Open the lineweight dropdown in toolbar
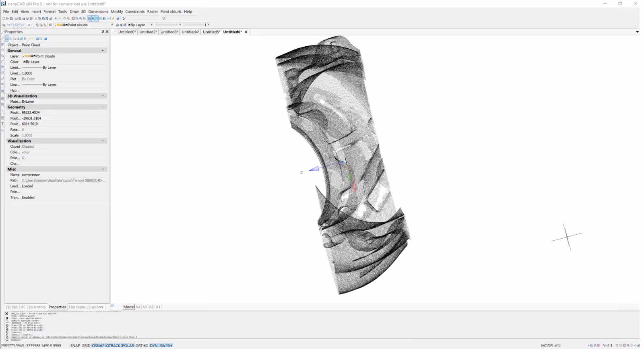The image size is (644, 349). (208, 25)
